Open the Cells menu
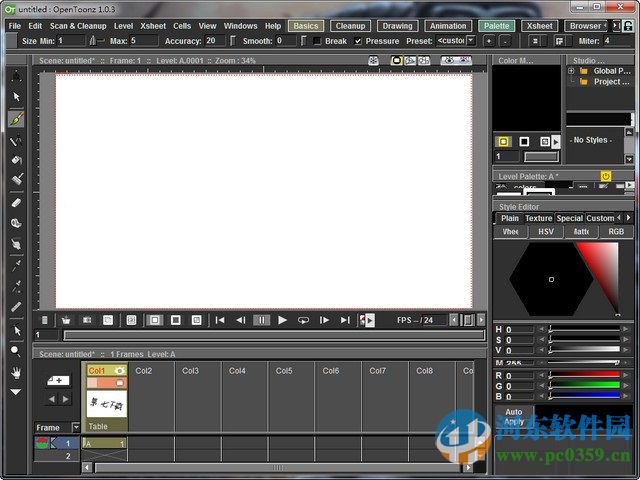640x480 pixels. (182, 26)
